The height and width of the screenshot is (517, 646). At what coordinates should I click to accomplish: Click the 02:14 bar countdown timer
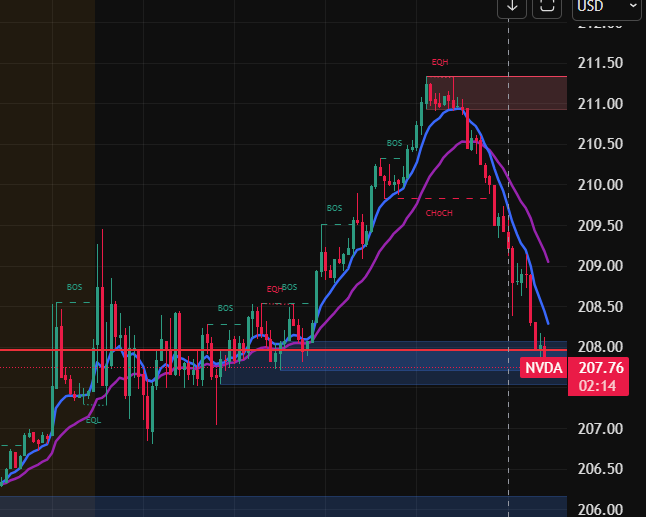[597, 386]
